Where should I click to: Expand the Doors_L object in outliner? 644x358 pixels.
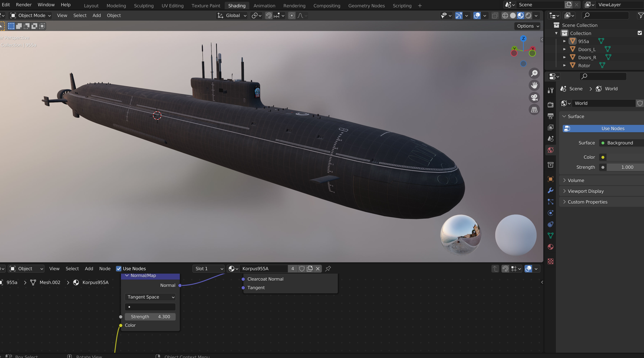564,49
